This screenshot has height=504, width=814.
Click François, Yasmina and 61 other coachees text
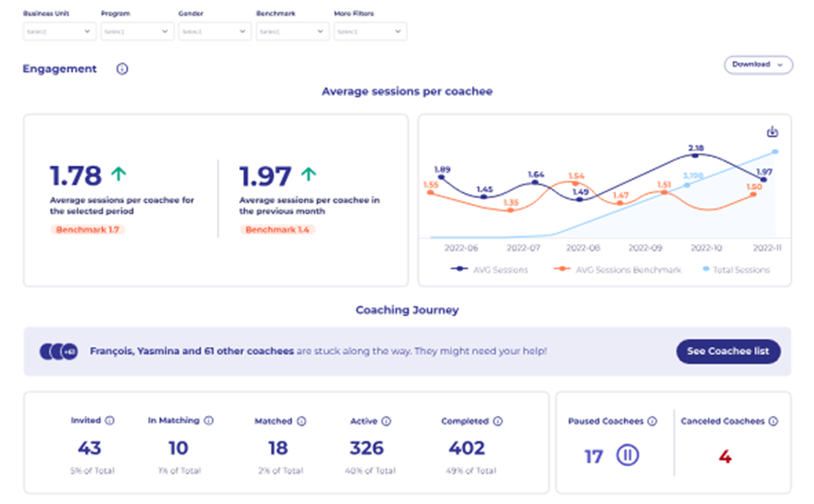192,351
